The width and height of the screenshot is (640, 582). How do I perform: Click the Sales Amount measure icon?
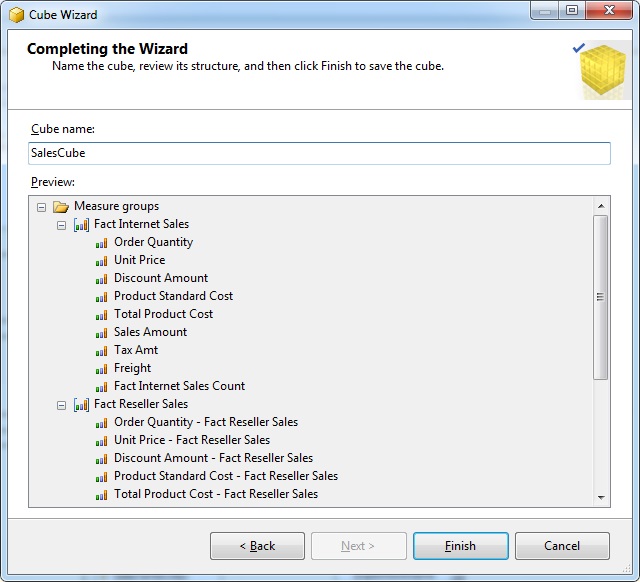(x=101, y=333)
